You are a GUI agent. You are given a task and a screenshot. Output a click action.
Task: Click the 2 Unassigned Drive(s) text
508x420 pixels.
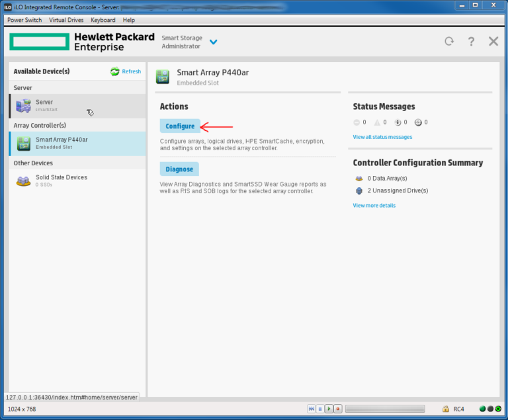[398, 190]
